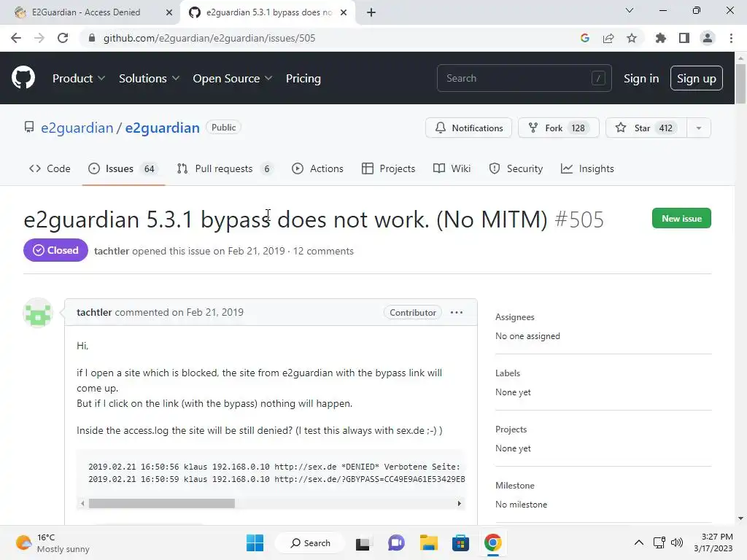Open File Explorer from taskbar
The image size is (747, 560).
click(428, 542)
